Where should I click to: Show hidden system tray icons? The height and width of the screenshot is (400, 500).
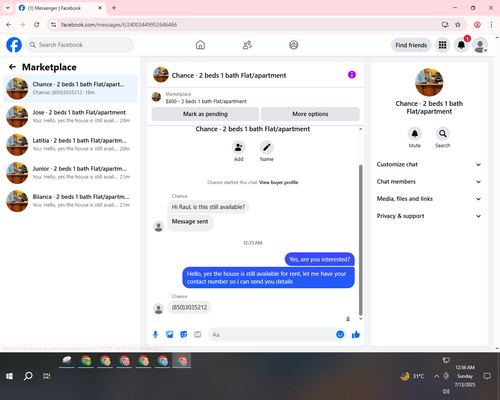(436, 376)
